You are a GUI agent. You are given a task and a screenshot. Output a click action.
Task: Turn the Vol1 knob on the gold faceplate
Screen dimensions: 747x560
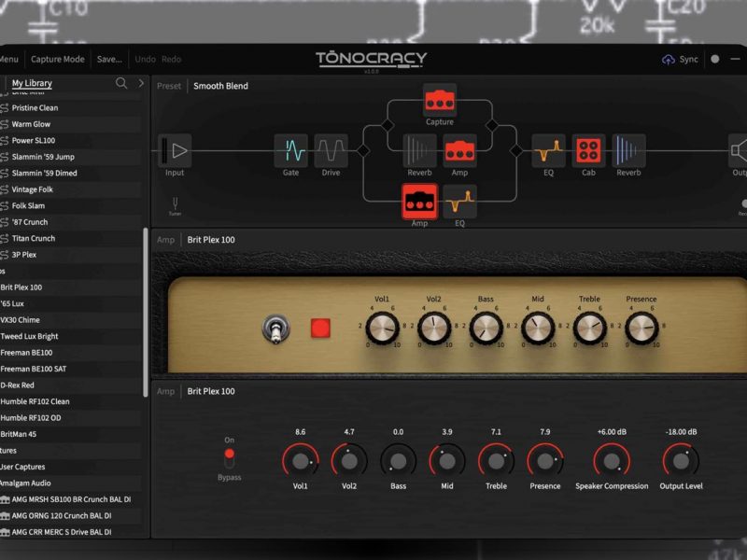point(382,329)
